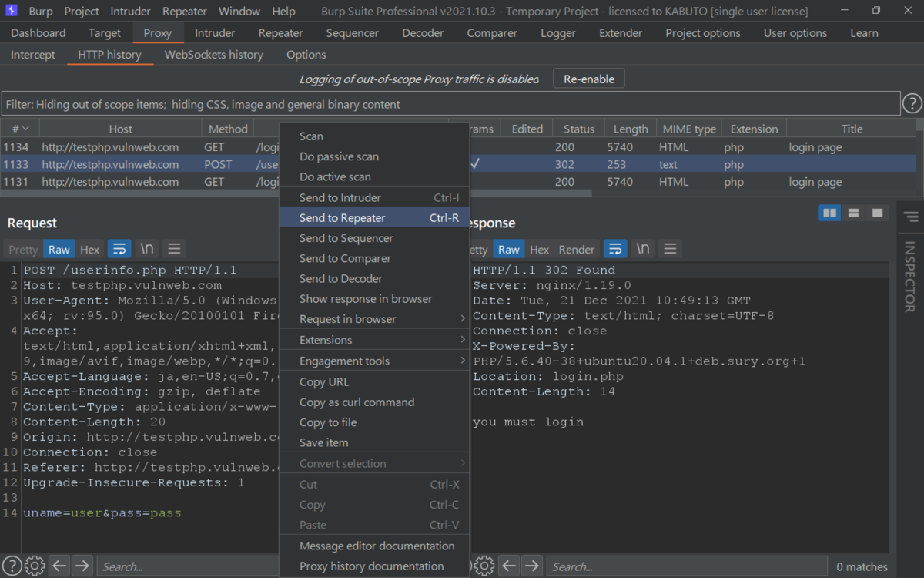Choose Send to Repeater
Image resolution: width=924 pixels, height=578 pixels.
click(x=374, y=217)
